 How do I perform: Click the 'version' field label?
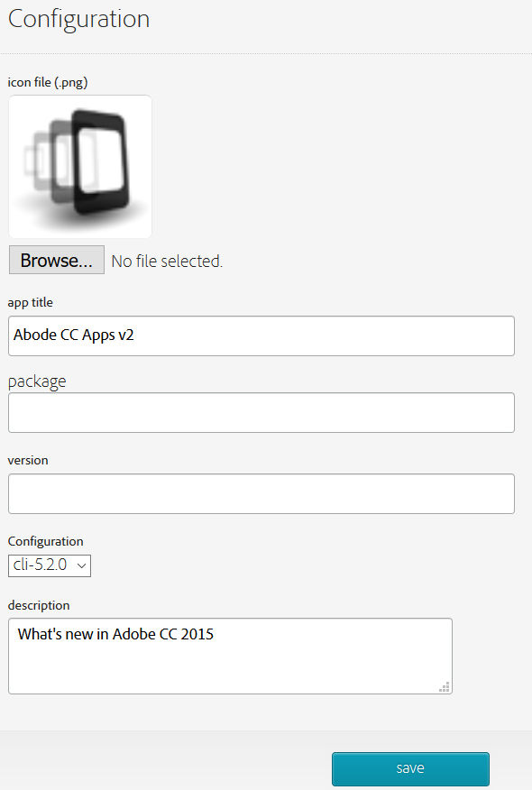point(28,460)
